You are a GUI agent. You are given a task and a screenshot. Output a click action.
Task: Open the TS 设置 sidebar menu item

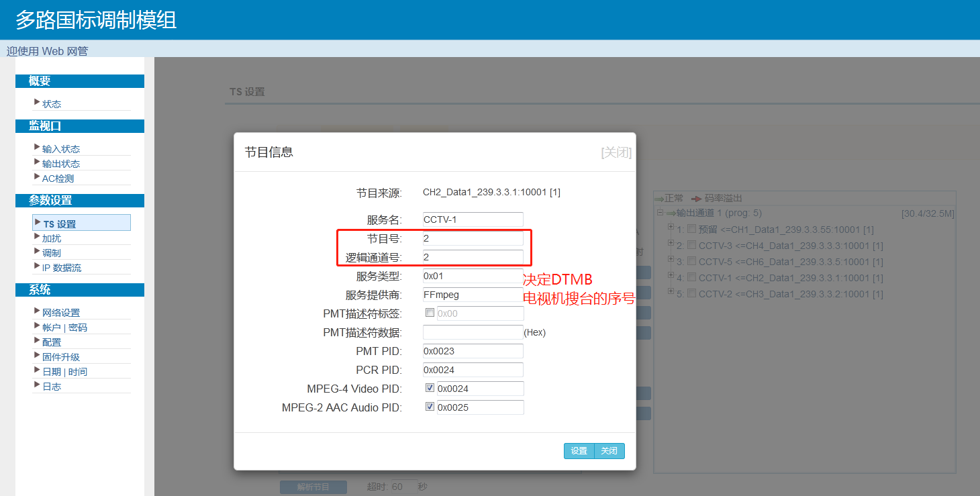59,224
